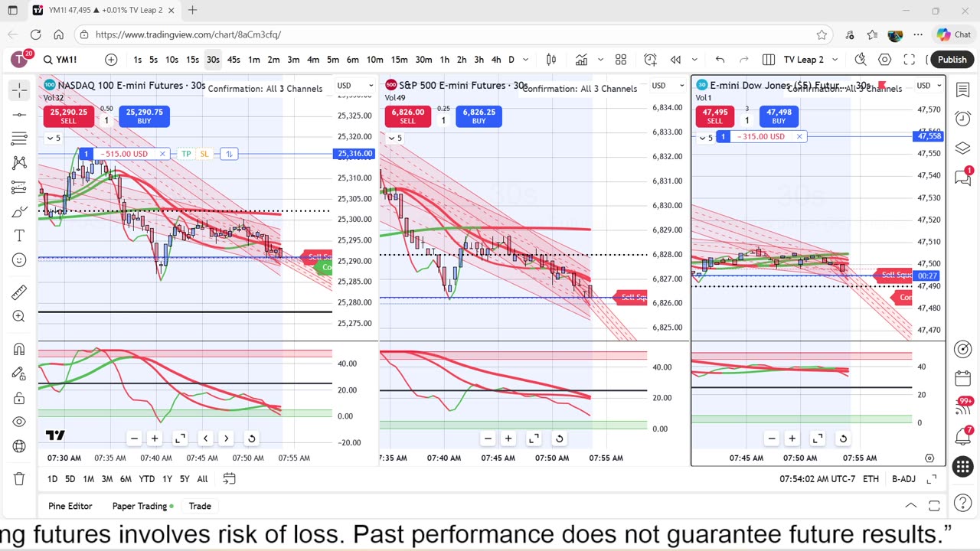
Task: Close the NASDAQ -515.00 USD position
Action: tap(162, 154)
